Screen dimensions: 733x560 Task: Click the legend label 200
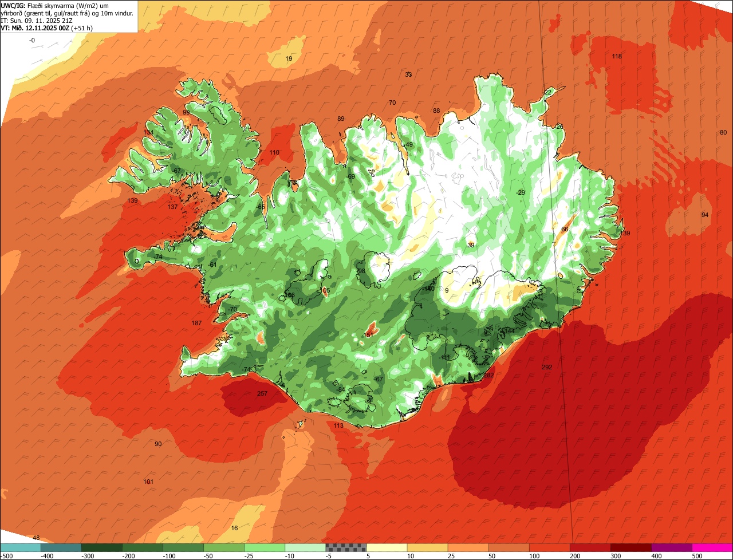pyautogui.click(x=575, y=556)
